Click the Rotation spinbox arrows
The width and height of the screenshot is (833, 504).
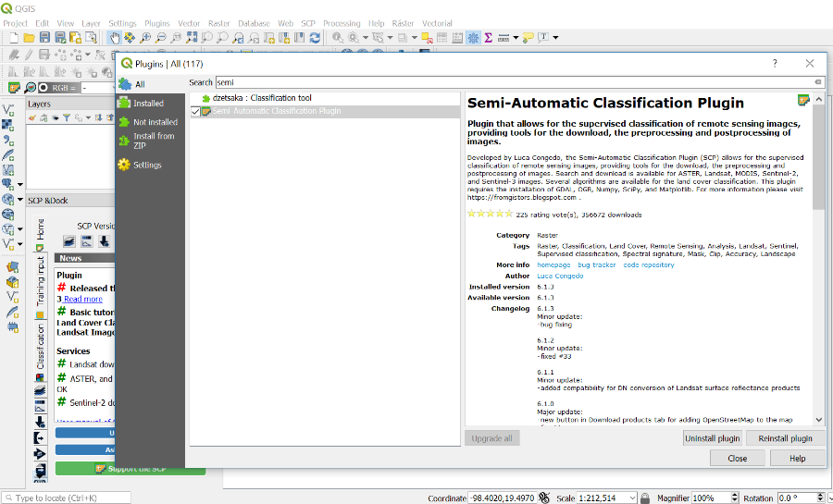point(820,498)
